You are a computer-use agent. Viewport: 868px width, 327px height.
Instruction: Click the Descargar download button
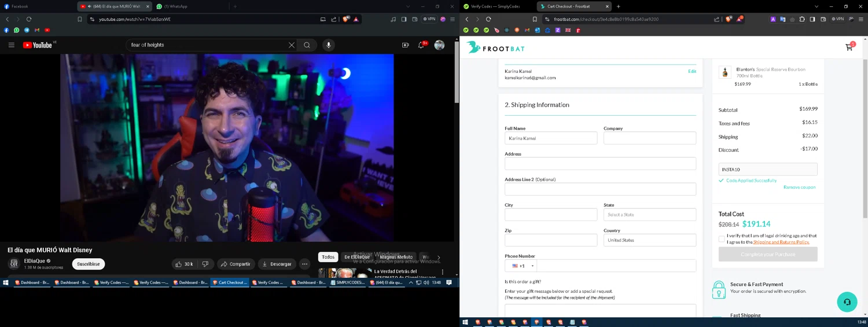click(277, 264)
